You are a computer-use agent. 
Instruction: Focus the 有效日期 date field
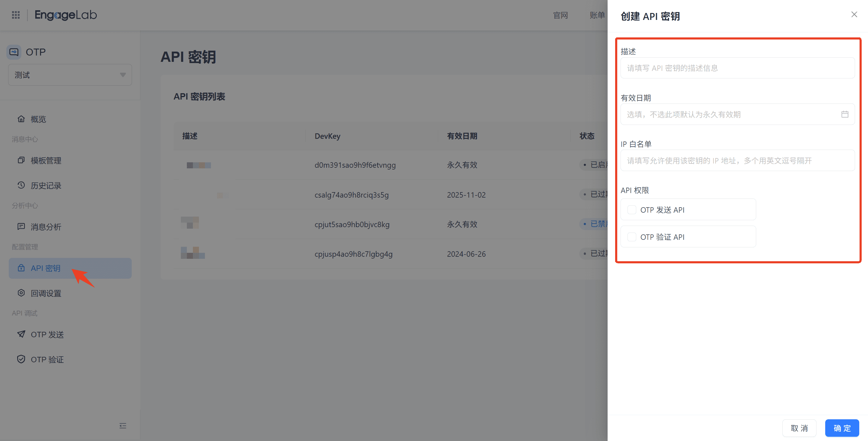click(x=737, y=114)
